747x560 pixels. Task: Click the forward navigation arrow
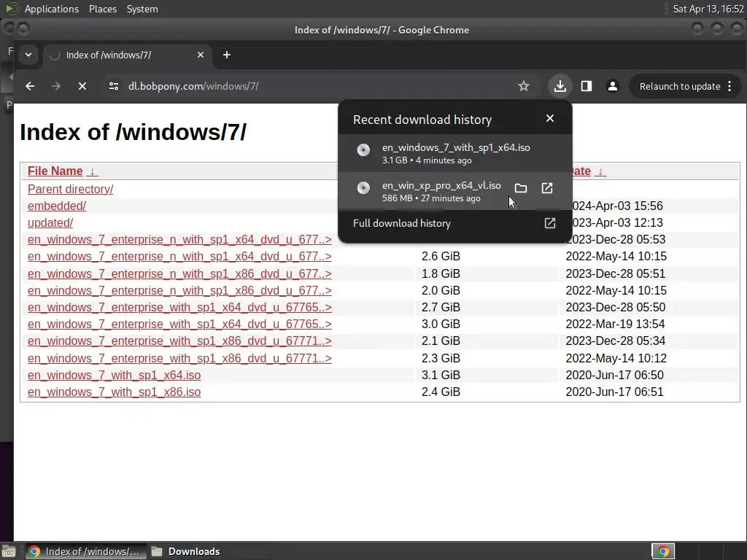point(55,86)
